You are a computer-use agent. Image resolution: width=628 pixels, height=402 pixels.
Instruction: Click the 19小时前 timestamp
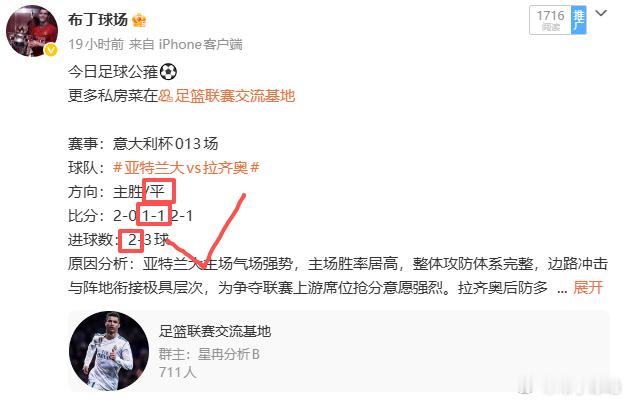pyautogui.click(x=96, y=44)
